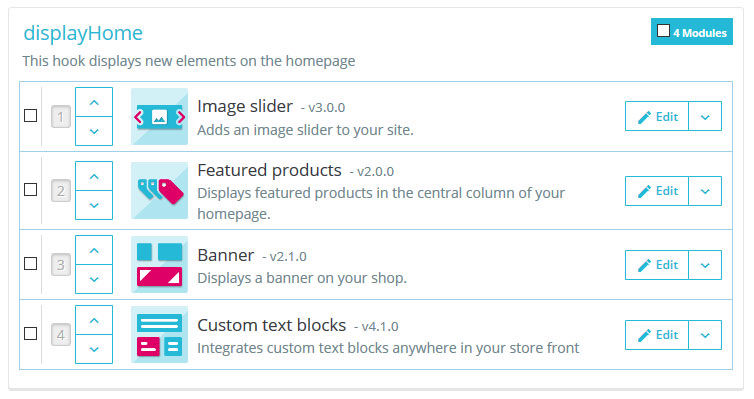Check the Custom text blocks checkbox
The width and height of the screenshot is (754, 399).
(x=31, y=334)
